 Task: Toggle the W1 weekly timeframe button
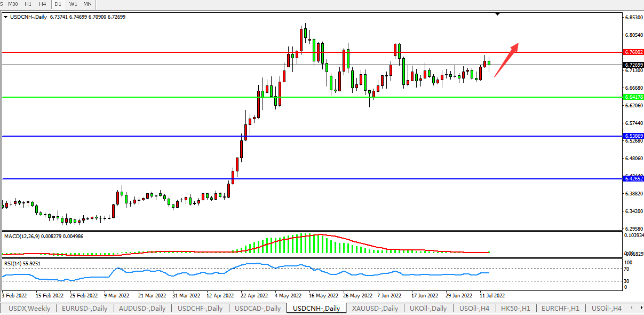point(73,4)
